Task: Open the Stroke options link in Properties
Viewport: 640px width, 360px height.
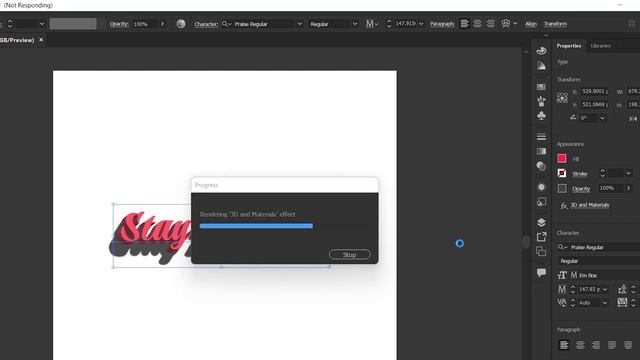Action: tap(580, 174)
